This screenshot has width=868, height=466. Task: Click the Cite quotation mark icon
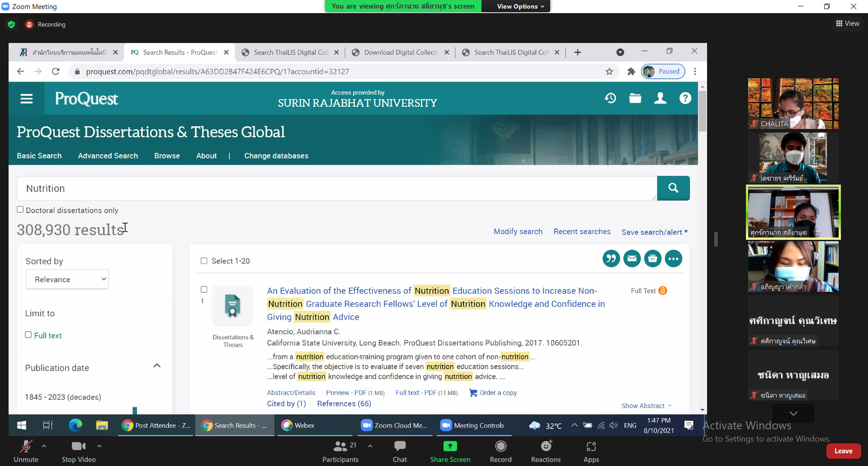pos(611,259)
